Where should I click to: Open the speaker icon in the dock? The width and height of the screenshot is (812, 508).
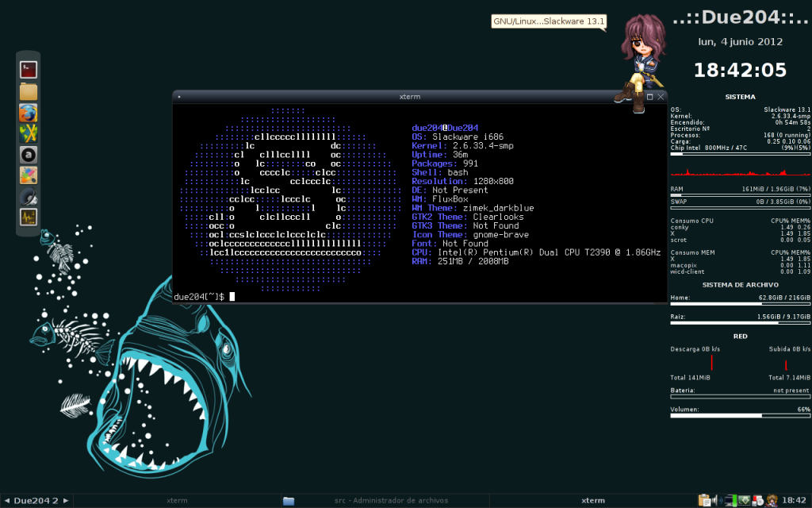coord(29,196)
